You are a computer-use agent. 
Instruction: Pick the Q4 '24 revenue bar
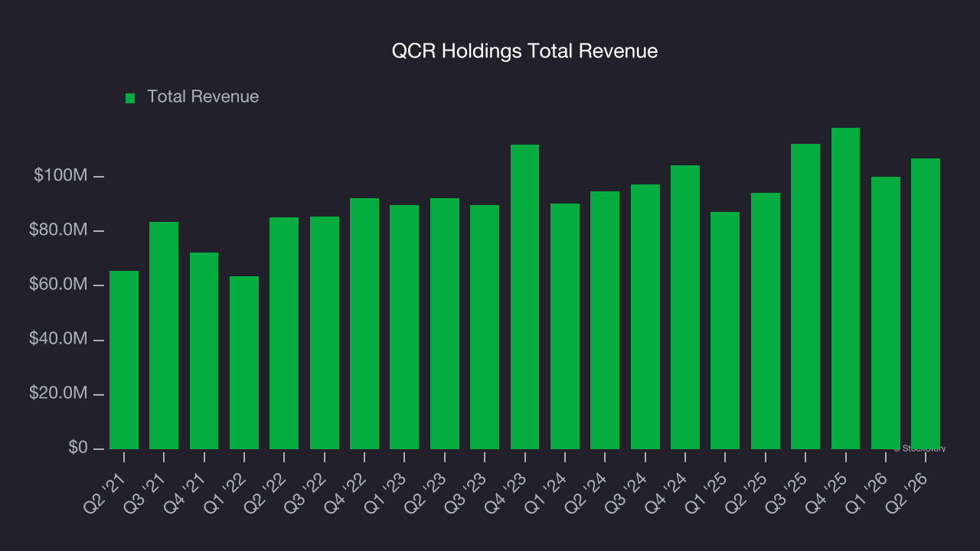[685, 307]
